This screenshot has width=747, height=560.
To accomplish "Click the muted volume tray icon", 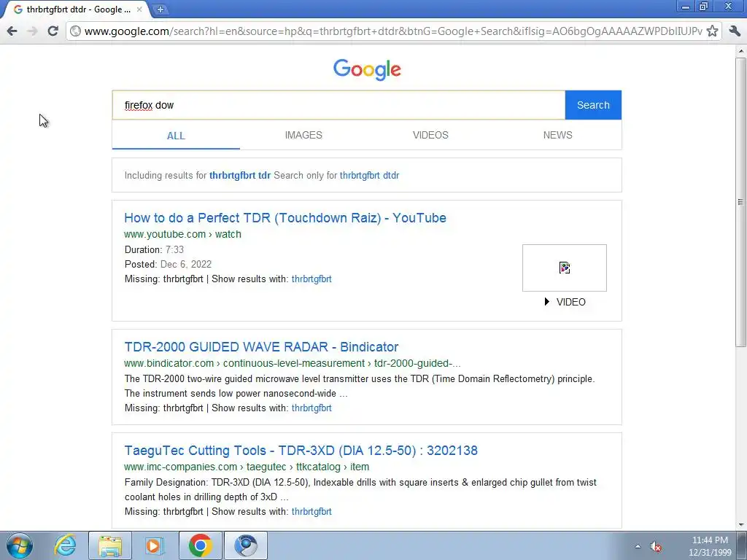I will tap(656, 547).
